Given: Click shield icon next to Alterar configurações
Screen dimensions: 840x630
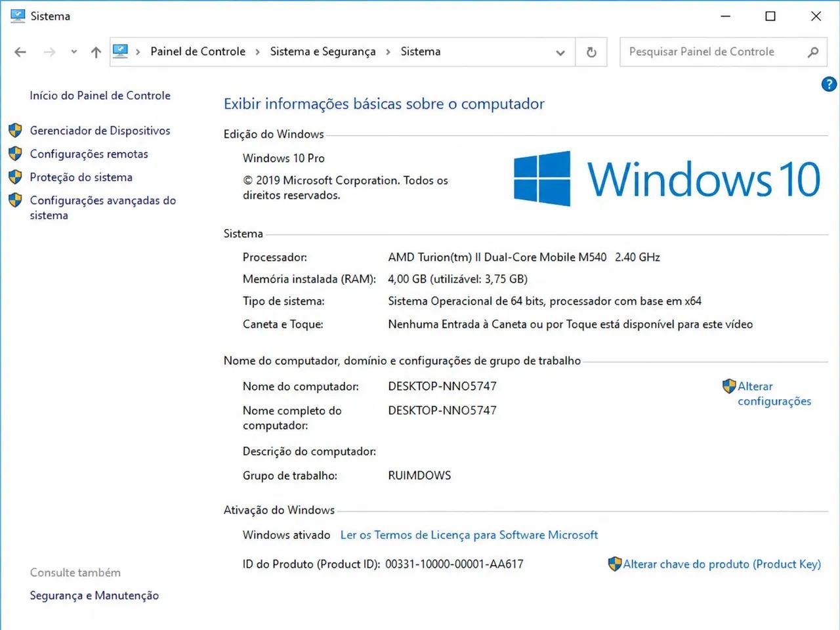Looking at the screenshot, I should click(728, 387).
